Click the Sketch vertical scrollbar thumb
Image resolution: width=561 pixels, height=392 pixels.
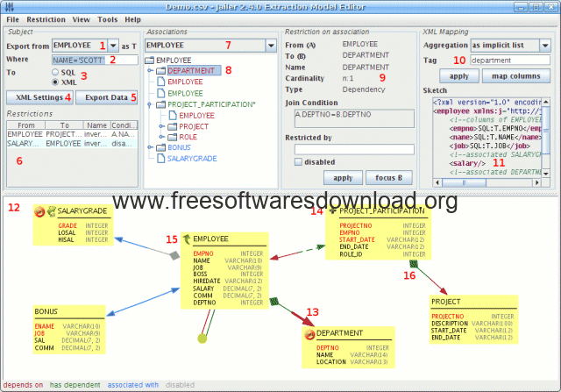click(x=545, y=131)
